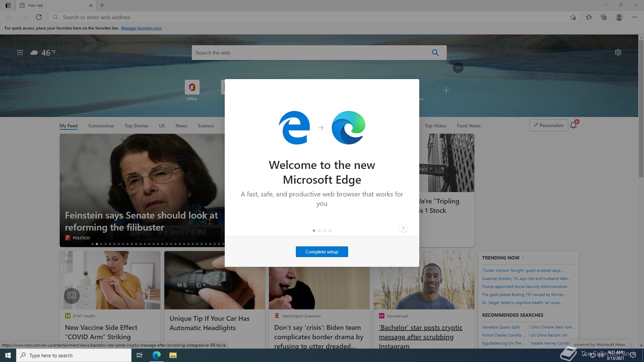Close the New tab tab
Image resolution: width=644 pixels, height=362 pixels.
click(x=91, y=5)
